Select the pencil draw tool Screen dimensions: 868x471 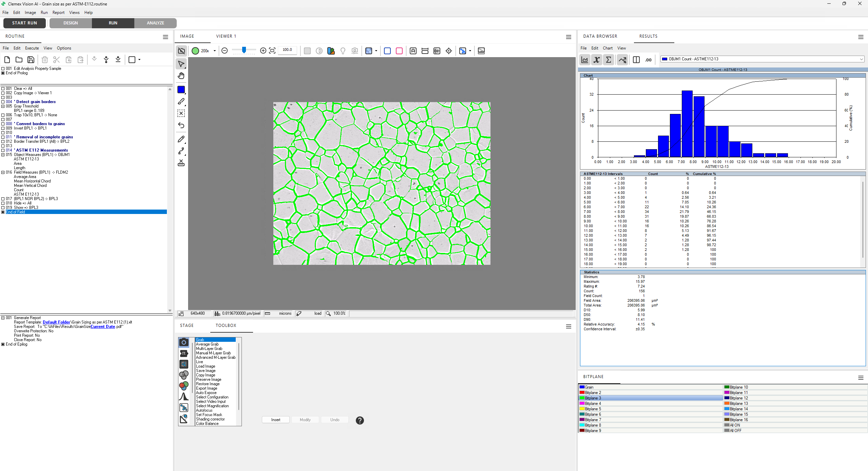(181, 139)
